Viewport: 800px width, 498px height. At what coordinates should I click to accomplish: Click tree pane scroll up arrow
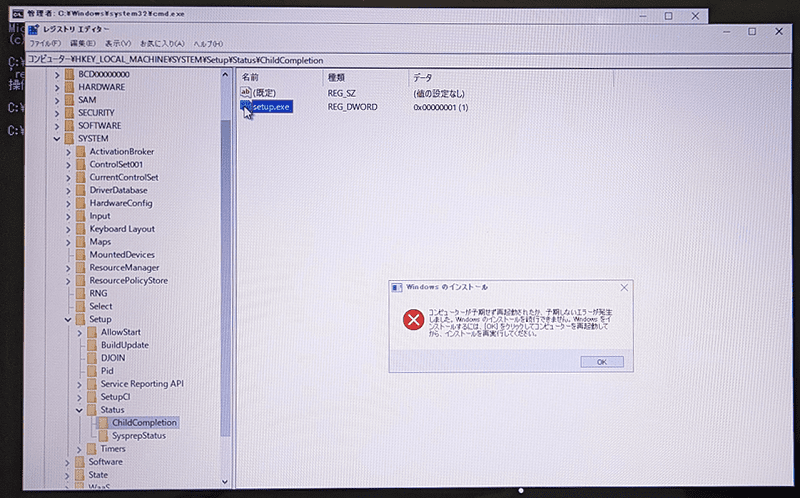(x=225, y=74)
